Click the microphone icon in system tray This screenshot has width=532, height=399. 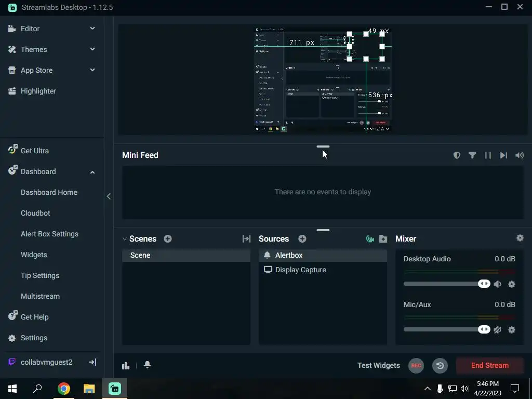(440, 389)
